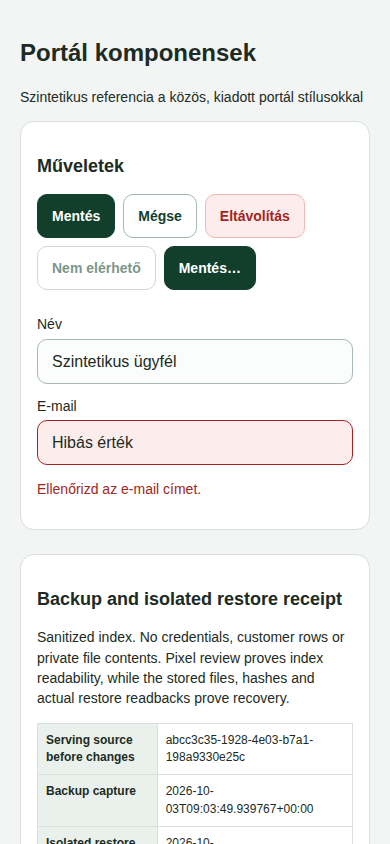
Task: Click the Műveletek section heading
Action: point(81,166)
